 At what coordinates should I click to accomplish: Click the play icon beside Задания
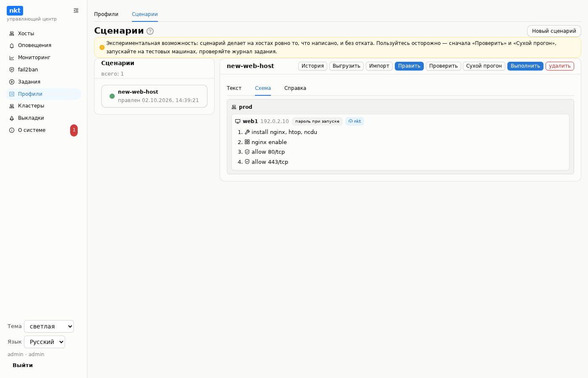coord(12,82)
